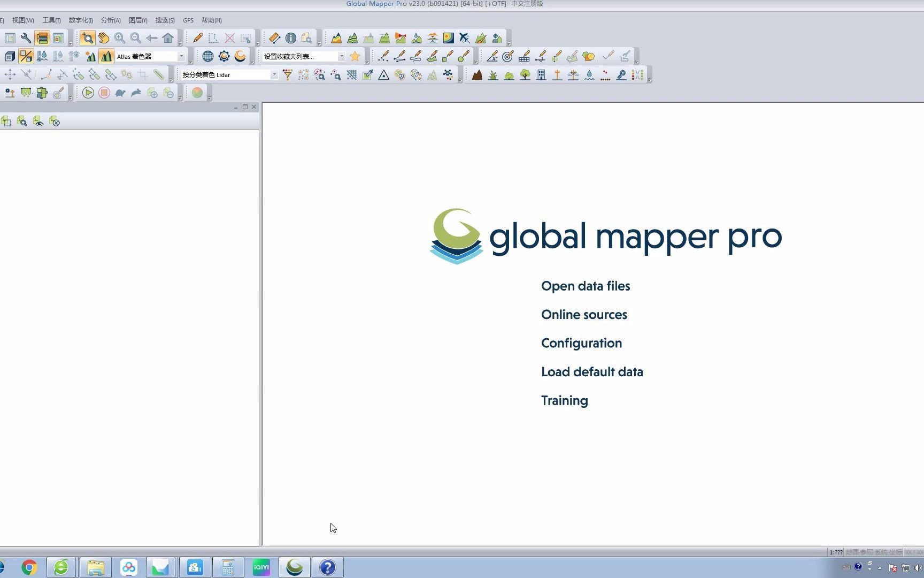
Task: Expand the Lidar classification color dropdown
Action: [x=274, y=75]
